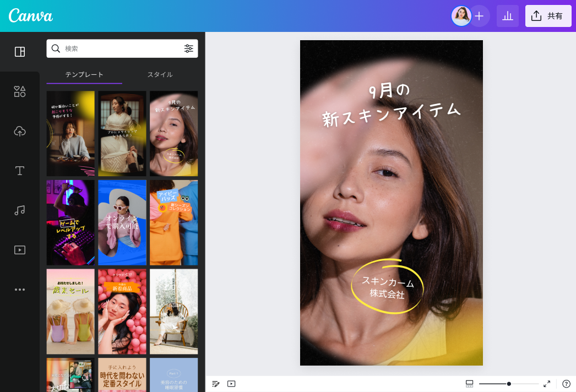Viewport: 576px width, 392px height.
Task: Click the 共有 share button
Action: [x=548, y=16]
